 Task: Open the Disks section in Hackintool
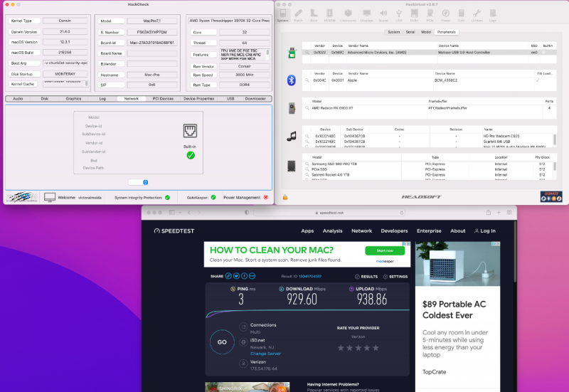click(414, 15)
